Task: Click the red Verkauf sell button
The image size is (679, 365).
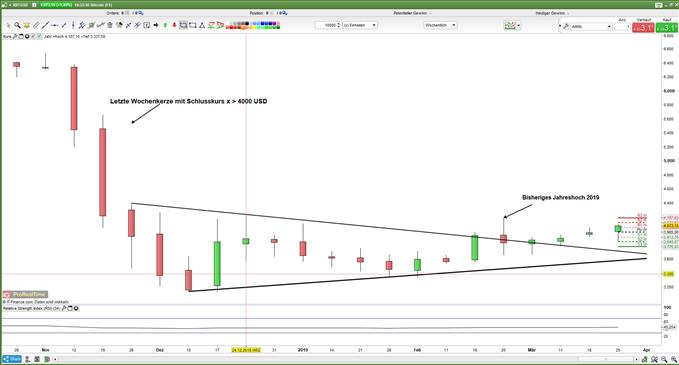Action: point(643,28)
